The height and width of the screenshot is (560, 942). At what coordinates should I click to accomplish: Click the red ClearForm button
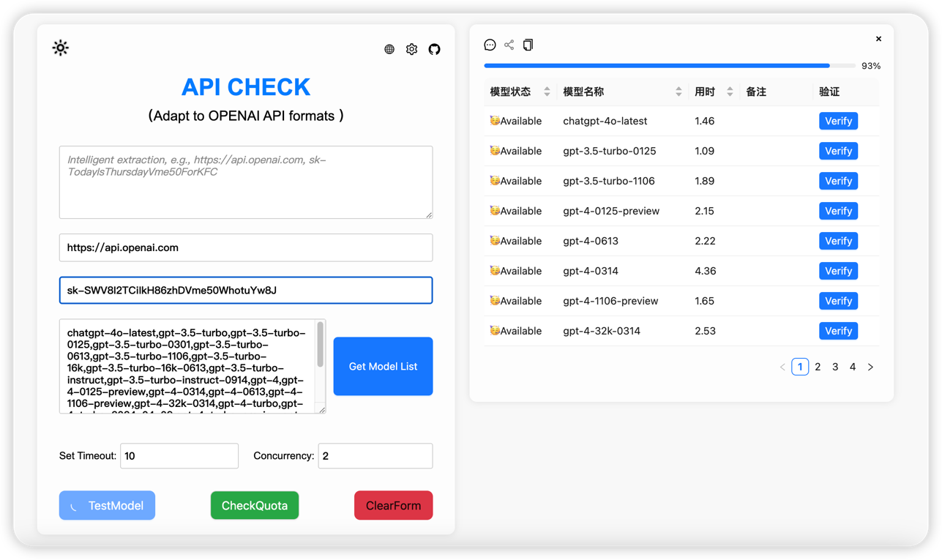[393, 505]
